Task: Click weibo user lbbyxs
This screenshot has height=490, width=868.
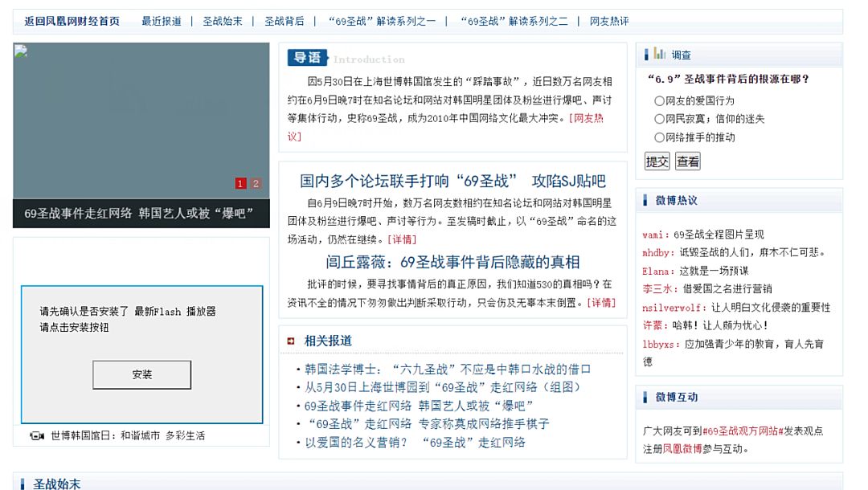Action: pyautogui.click(x=659, y=344)
